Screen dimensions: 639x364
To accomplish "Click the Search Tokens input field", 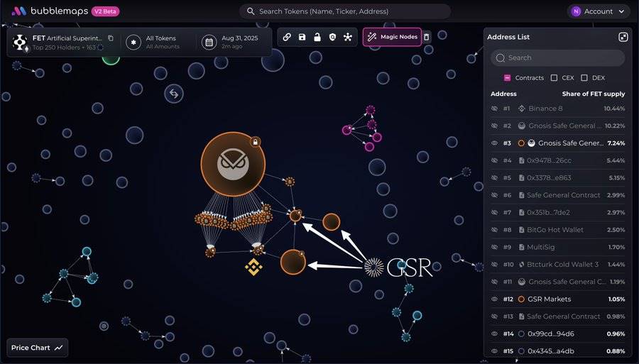I will 345,11.
